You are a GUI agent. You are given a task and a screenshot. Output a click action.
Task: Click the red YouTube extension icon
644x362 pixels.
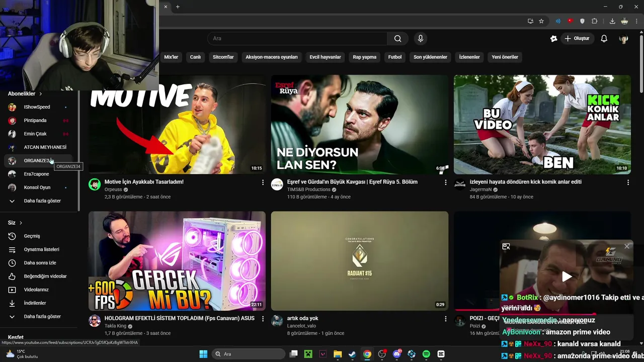[x=570, y=21]
